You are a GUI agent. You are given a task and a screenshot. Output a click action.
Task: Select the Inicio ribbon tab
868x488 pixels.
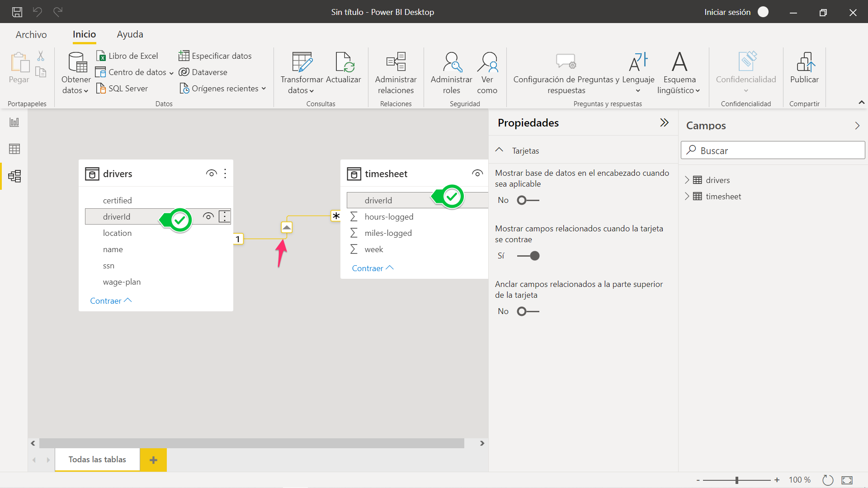click(84, 34)
